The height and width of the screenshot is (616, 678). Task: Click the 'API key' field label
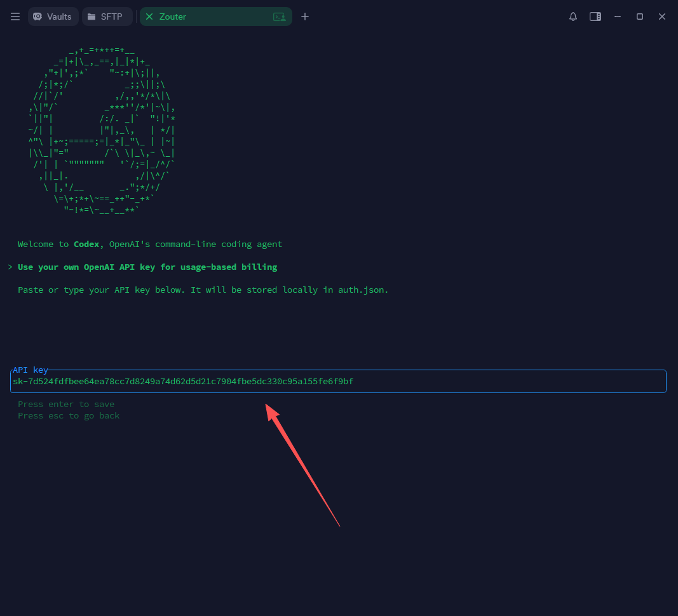(x=31, y=370)
